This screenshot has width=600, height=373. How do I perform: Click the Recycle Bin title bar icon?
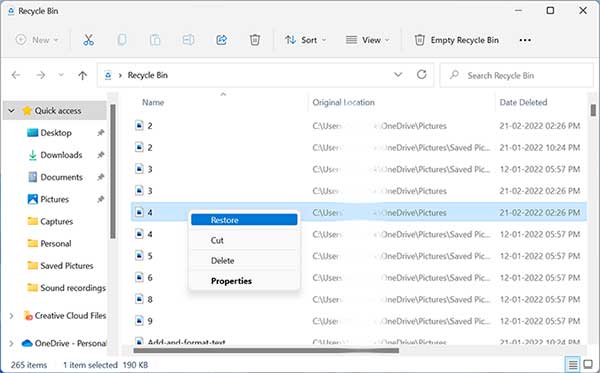[x=11, y=11]
